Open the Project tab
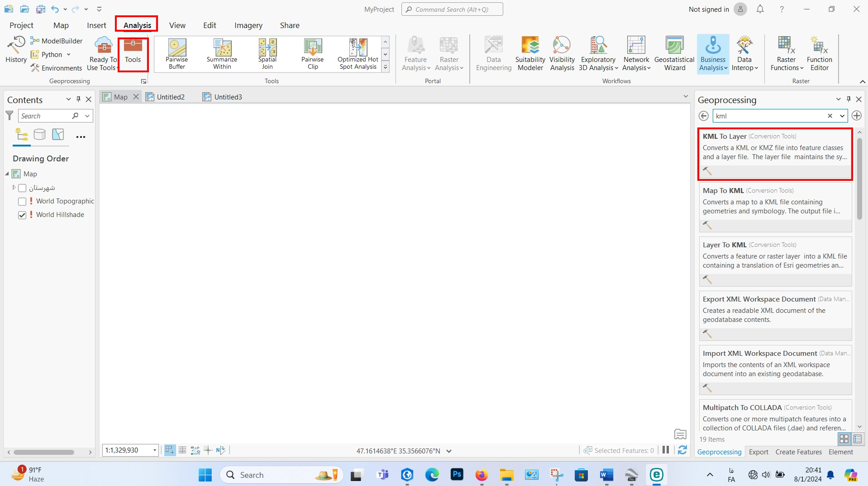Image resolution: width=868 pixels, height=486 pixels. click(x=21, y=25)
